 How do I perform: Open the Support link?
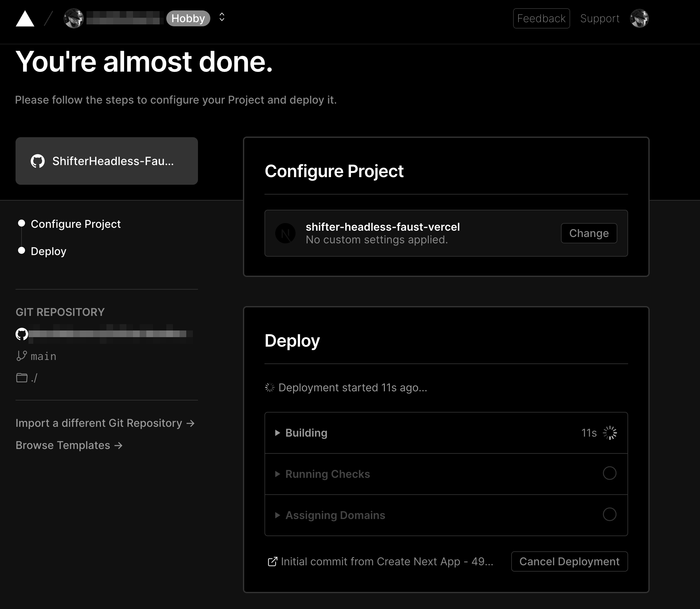tap(600, 18)
